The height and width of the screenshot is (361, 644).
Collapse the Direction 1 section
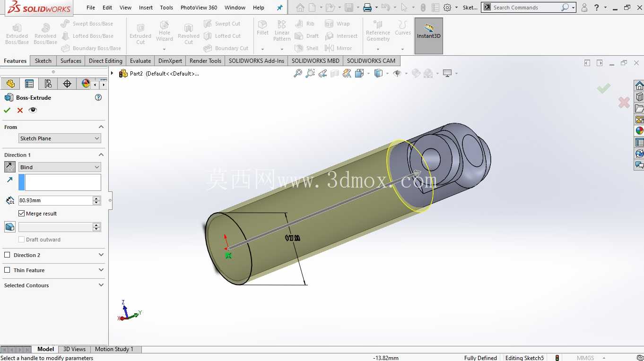(x=101, y=155)
